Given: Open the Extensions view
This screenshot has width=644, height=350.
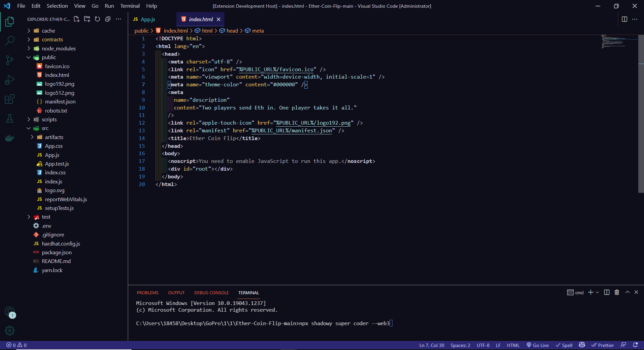Looking at the screenshot, I should [x=10, y=99].
